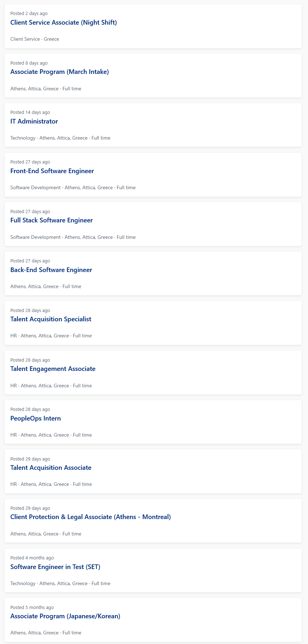
Task: Select the IT Administrator job listing
Action: pyautogui.click(x=34, y=121)
